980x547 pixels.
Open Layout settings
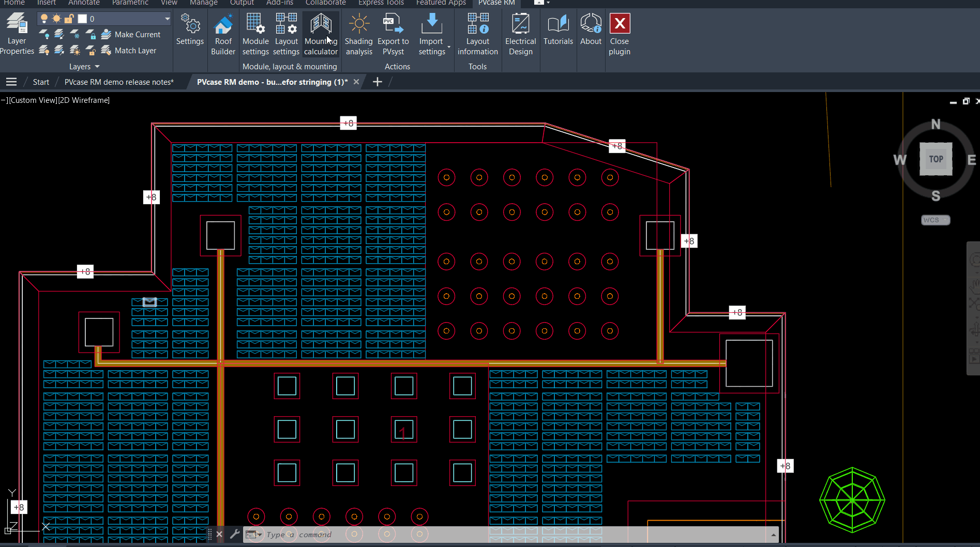286,35
